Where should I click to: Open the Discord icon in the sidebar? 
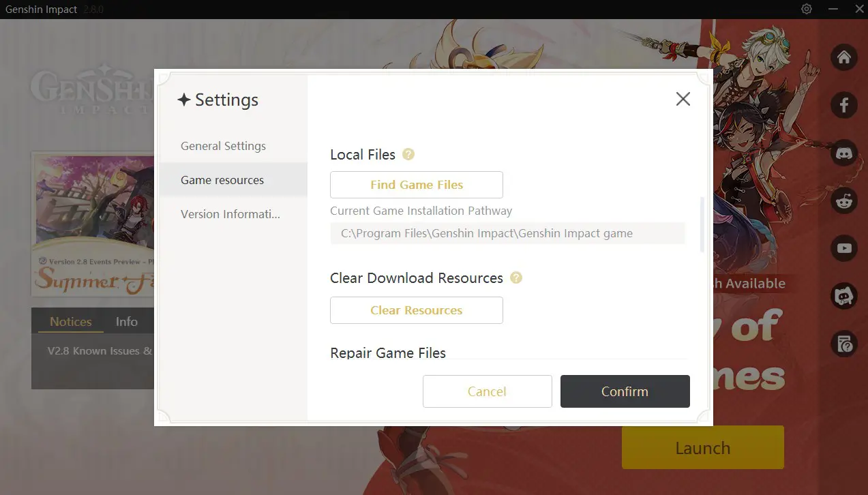point(844,153)
